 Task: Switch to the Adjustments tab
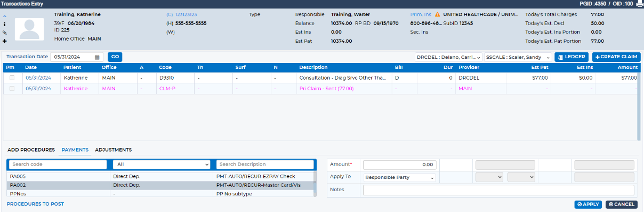(x=113, y=150)
